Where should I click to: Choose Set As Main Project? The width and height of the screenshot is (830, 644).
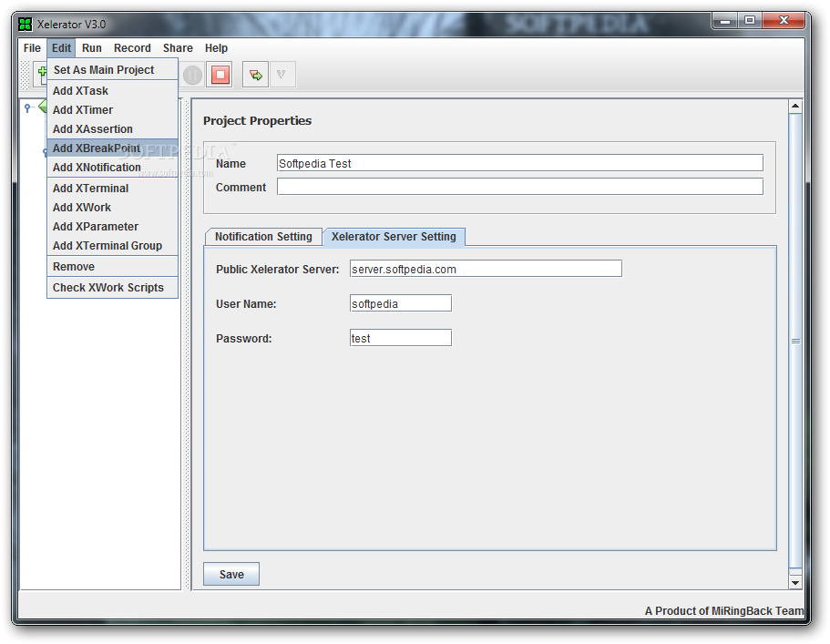[x=112, y=70]
